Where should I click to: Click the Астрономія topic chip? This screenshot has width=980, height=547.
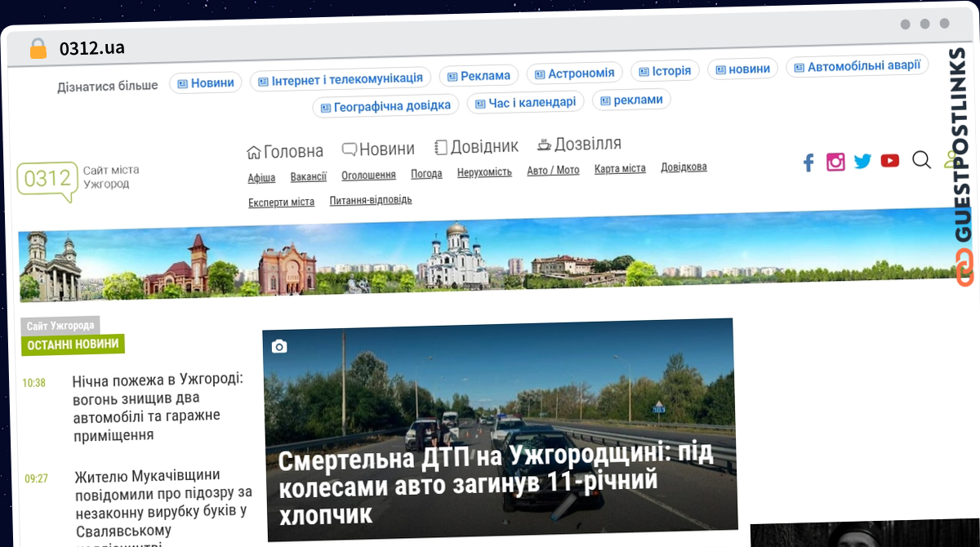pos(575,73)
